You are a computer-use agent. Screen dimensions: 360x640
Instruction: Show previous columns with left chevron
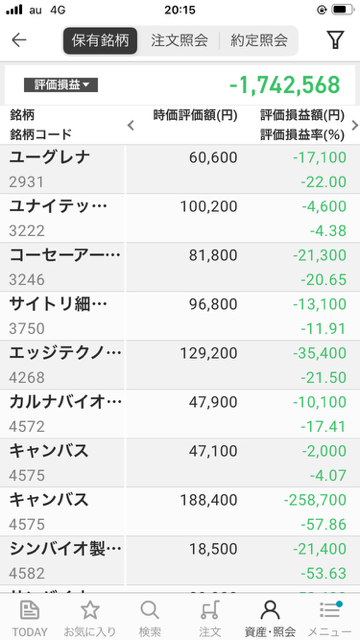(131, 125)
